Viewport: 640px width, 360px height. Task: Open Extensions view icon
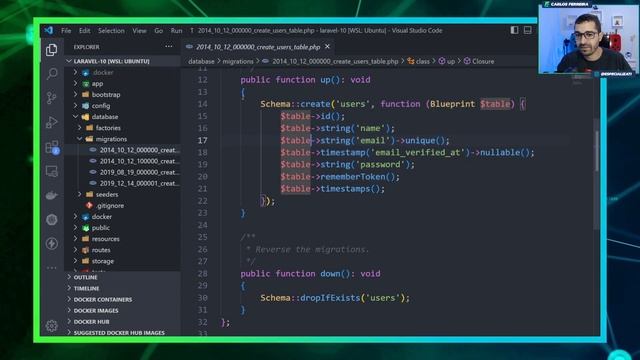tap(52, 147)
